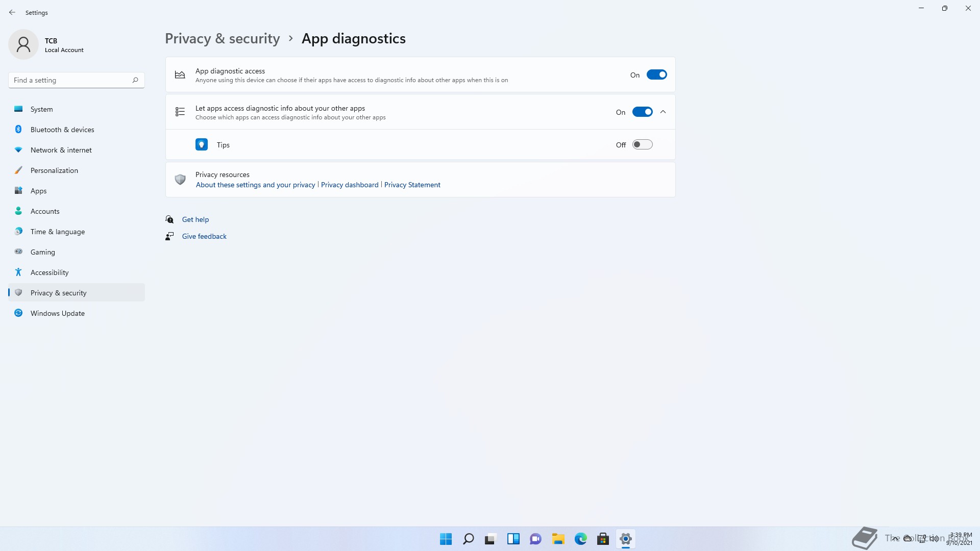Open the Bluetooth & devices category
980x551 pixels.
pos(77,130)
